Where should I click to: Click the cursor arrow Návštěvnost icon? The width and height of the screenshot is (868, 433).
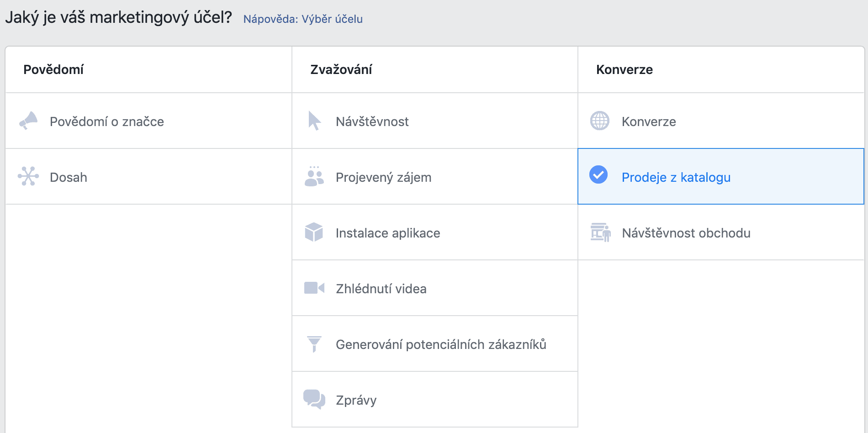pyautogui.click(x=314, y=121)
